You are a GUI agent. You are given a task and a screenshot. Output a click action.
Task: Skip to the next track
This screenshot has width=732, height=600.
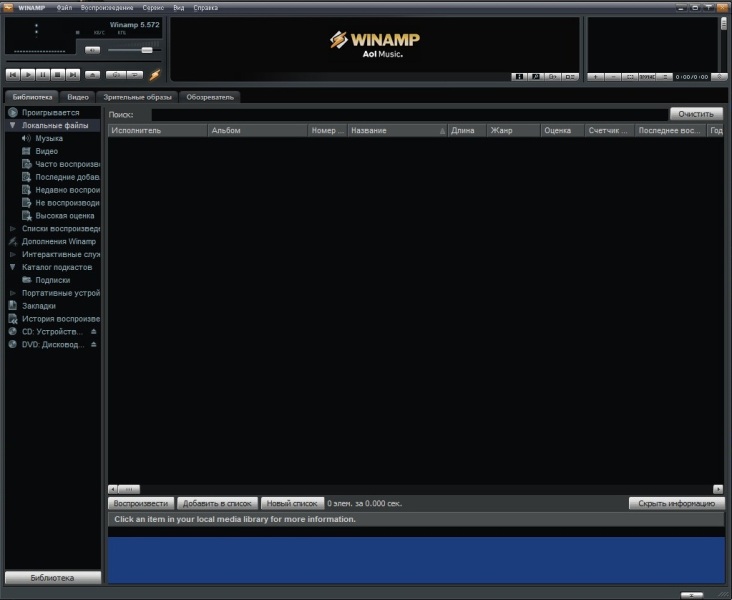[x=73, y=74]
